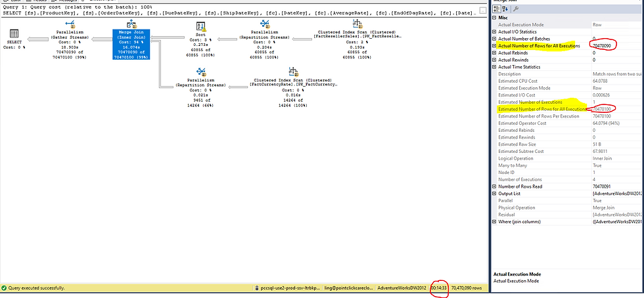The image size is (644, 298).
Task: Select the Sort operator with warning icon
Action: [201, 27]
